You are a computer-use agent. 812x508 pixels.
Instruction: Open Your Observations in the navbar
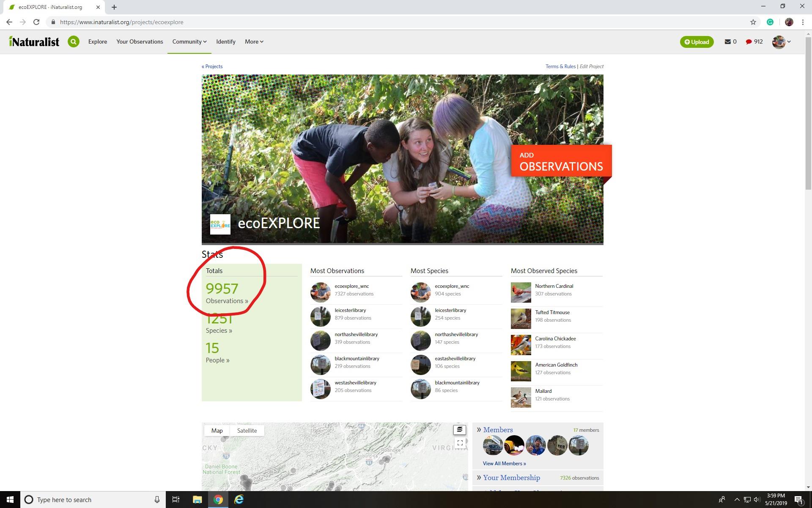tap(140, 41)
